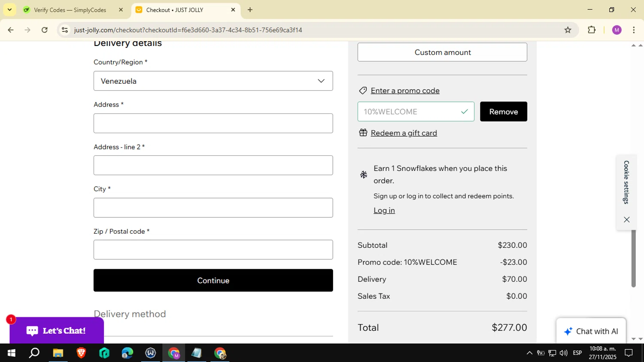This screenshot has height=362, width=644.
Task: Open the Redeem a gift card link
Action: (404, 133)
